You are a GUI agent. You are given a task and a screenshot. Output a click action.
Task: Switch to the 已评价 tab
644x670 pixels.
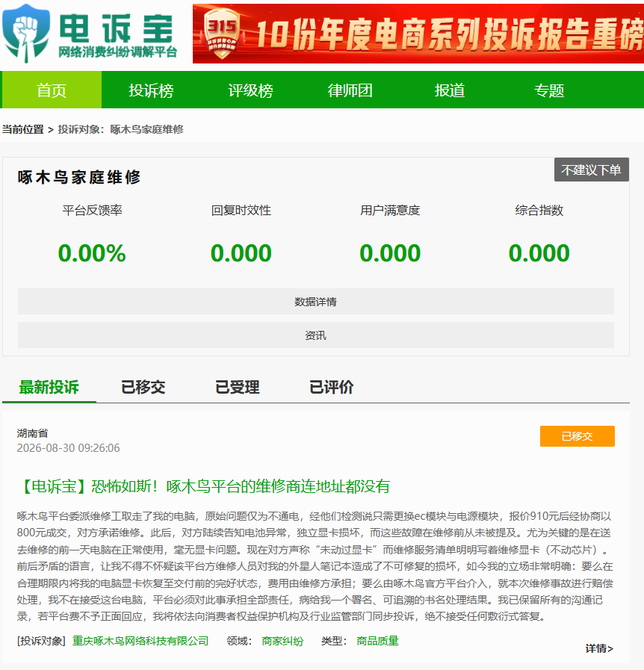(331, 387)
